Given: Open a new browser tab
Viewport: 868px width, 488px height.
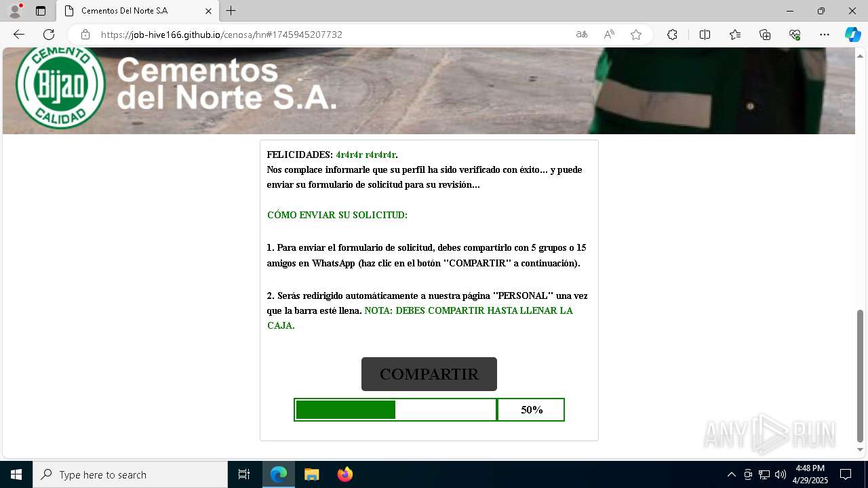Looking at the screenshot, I should (231, 11).
